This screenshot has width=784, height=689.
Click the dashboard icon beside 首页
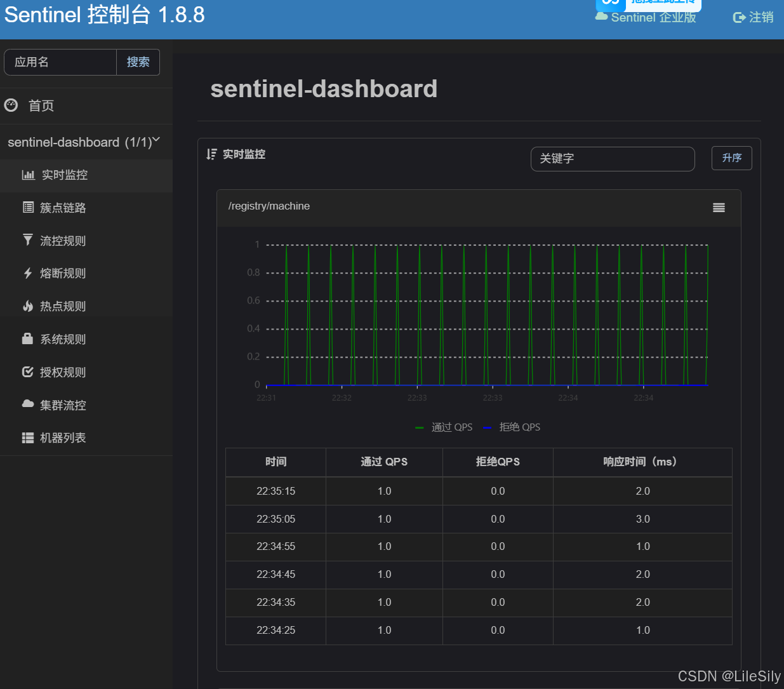pyautogui.click(x=11, y=105)
